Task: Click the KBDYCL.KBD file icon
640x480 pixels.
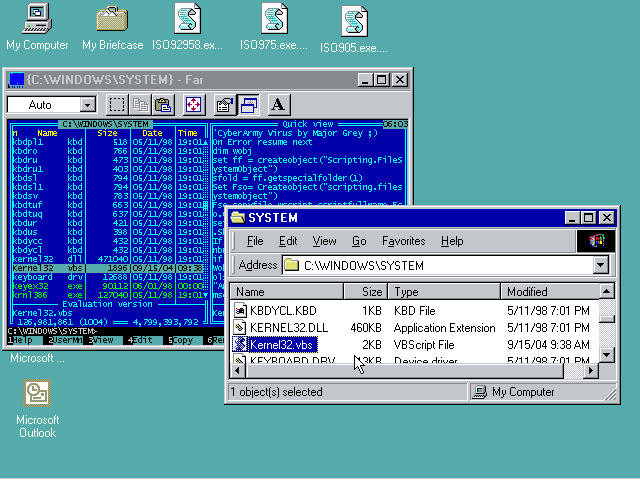Action: [240, 311]
